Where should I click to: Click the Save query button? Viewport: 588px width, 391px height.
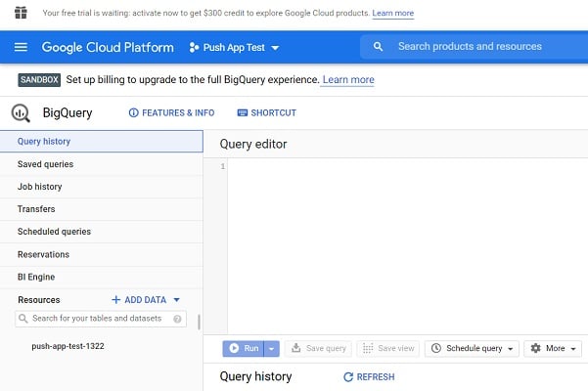click(x=318, y=349)
